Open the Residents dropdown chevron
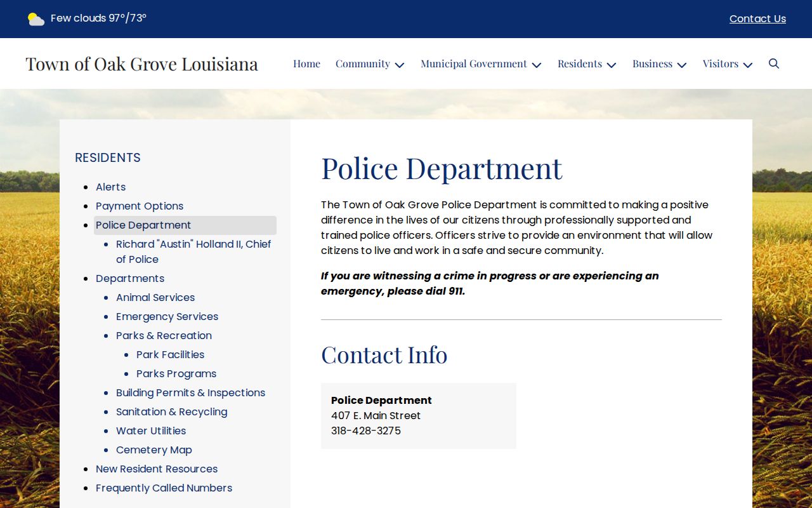 (612, 65)
